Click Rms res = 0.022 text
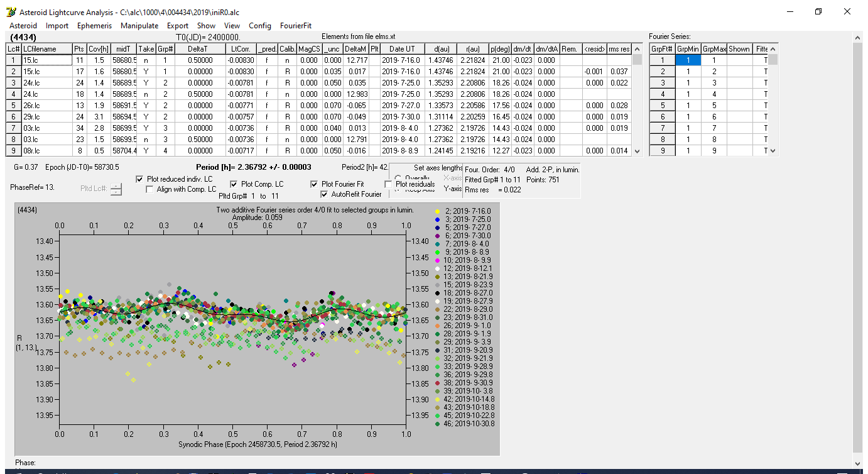Image resolution: width=868 pixels, height=474 pixels. (x=493, y=190)
